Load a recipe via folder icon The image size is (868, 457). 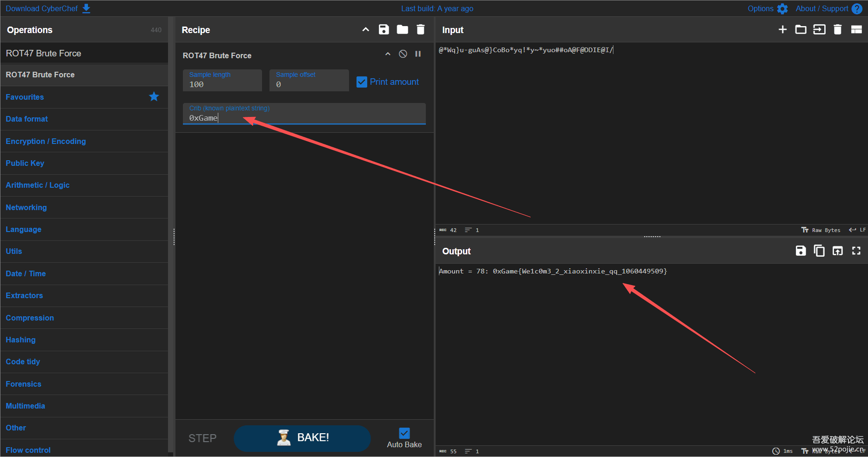(x=402, y=30)
